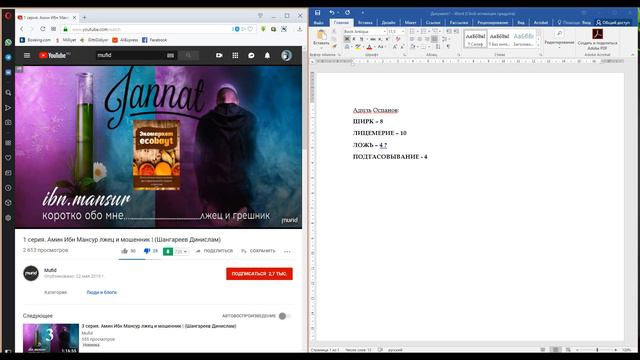Click the YouTube search input field
This screenshot has height=360, width=640.
pos(131,55)
